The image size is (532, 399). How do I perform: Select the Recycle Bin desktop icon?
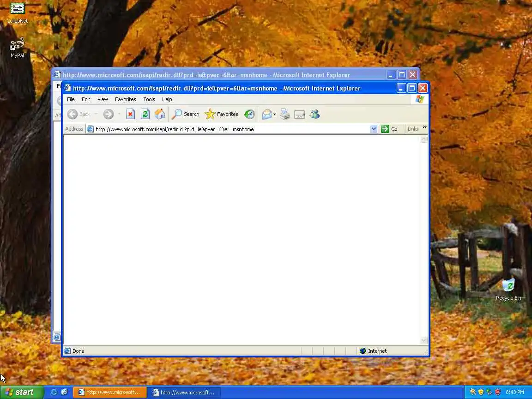point(508,290)
